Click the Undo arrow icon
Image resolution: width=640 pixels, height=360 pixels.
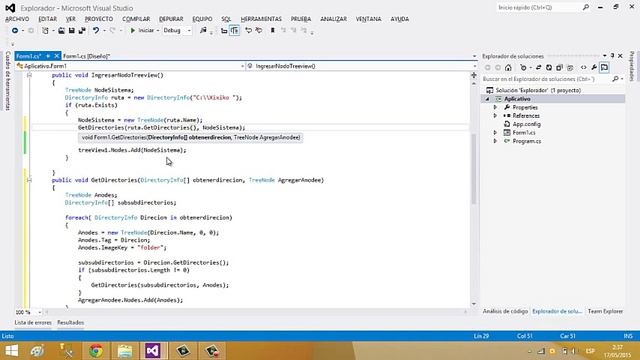(96, 31)
